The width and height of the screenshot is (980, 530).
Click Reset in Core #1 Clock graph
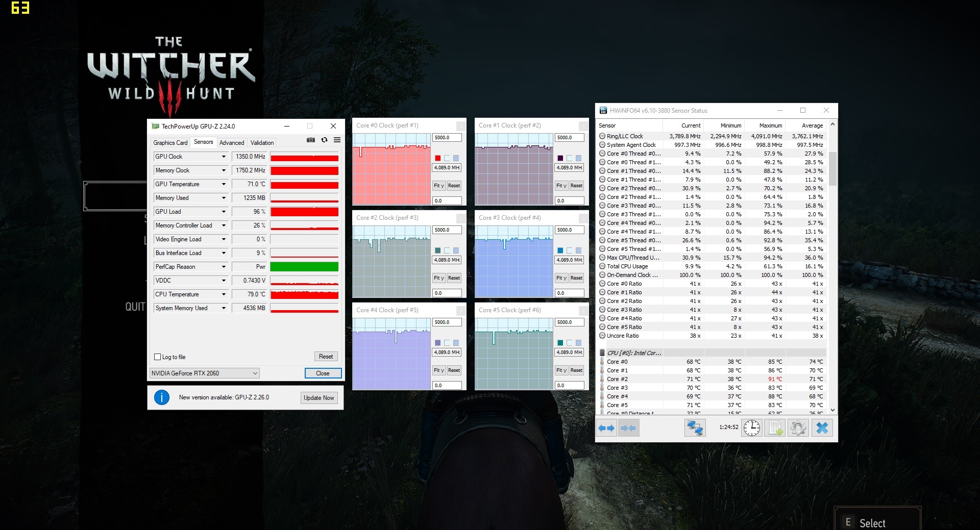[x=576, y=186]
